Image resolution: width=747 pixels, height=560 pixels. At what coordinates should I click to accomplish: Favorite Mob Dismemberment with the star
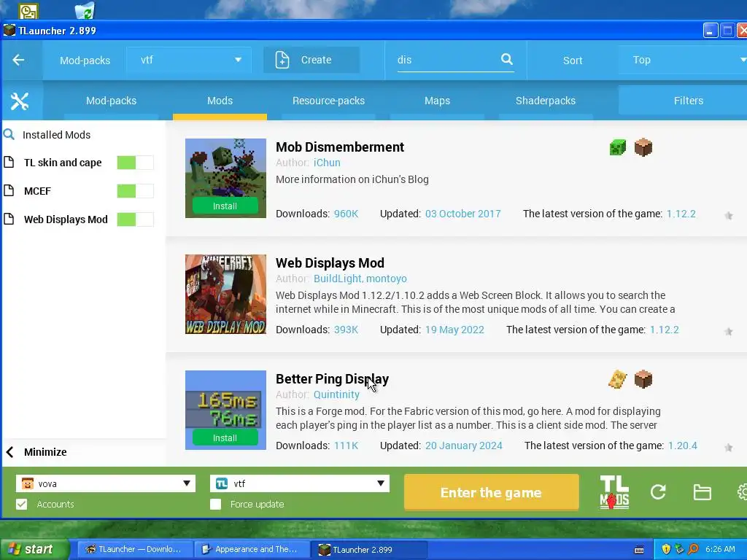(x=729, y=216)
